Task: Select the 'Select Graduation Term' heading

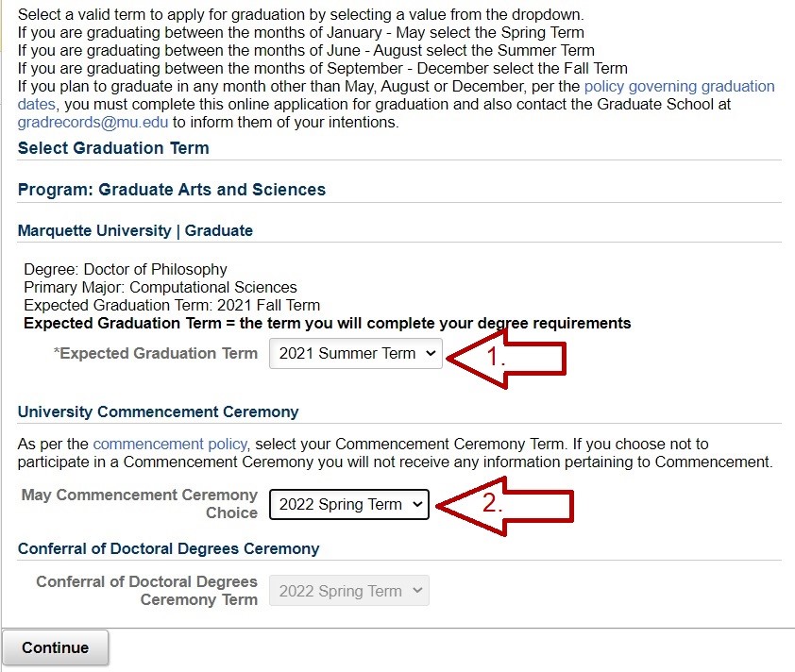Action: point(113,148)
